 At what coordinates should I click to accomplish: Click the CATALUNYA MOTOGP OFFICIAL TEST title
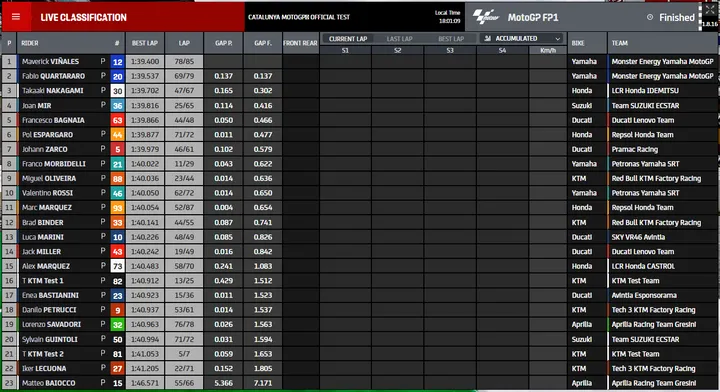click(x=299, y=17)
